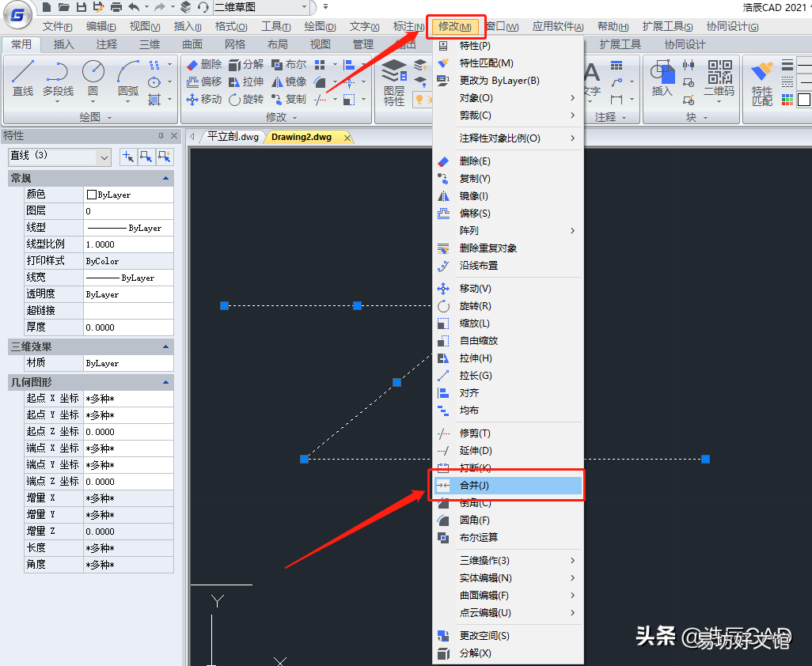812x666 pixels.
Task: Click the quick select icon in Properties panel
Action: point(164,157)
